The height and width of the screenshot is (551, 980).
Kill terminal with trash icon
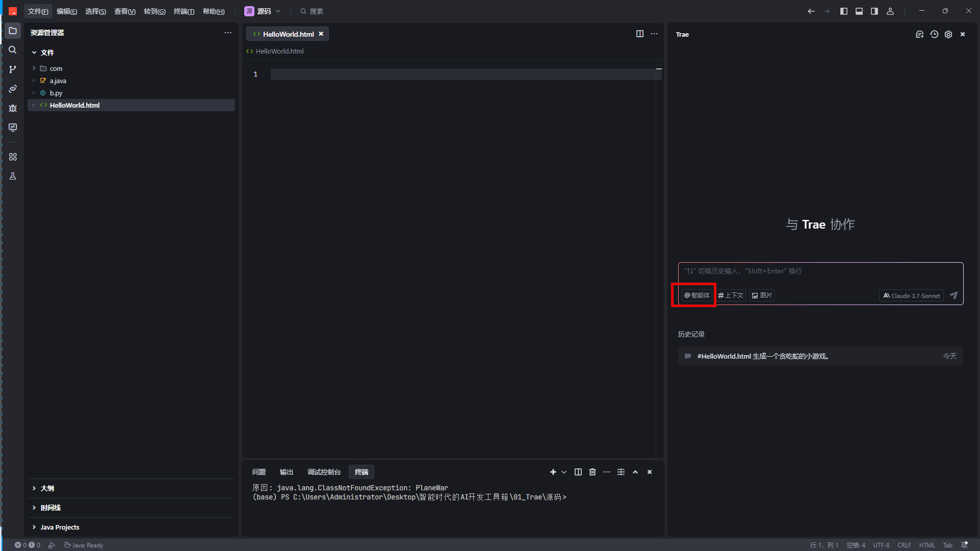[592, 472]
